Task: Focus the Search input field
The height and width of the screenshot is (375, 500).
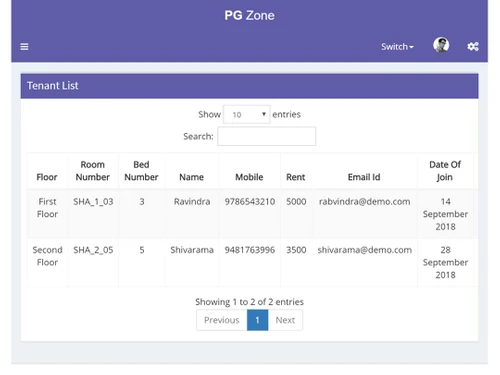Action: [266, 136]
